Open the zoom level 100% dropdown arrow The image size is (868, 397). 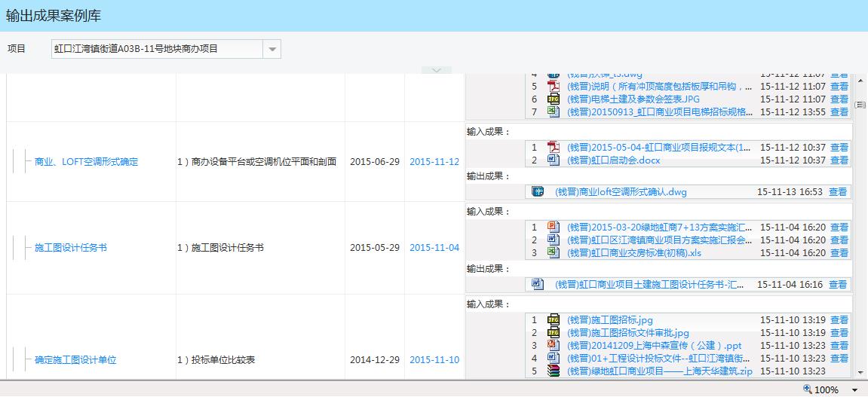point(854,390)
